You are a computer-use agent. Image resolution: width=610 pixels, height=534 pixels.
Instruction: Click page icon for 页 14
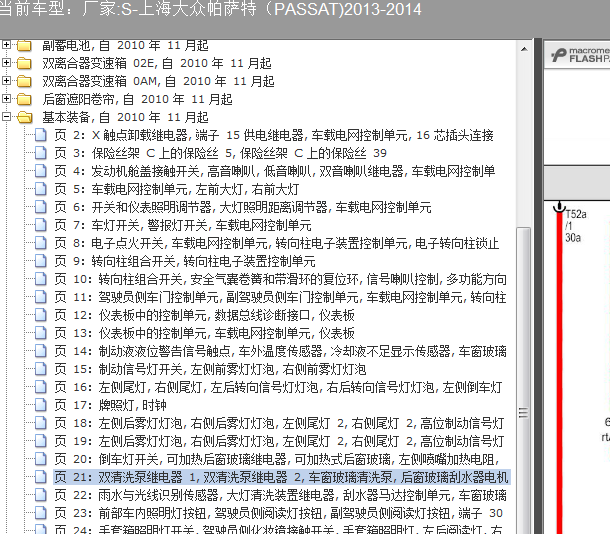40,351
